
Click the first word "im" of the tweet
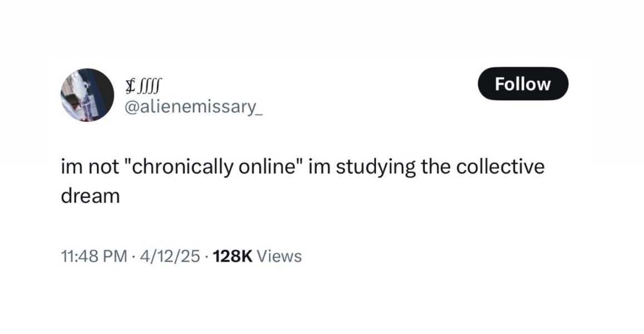pyautogui.click(x=69, y=169)
